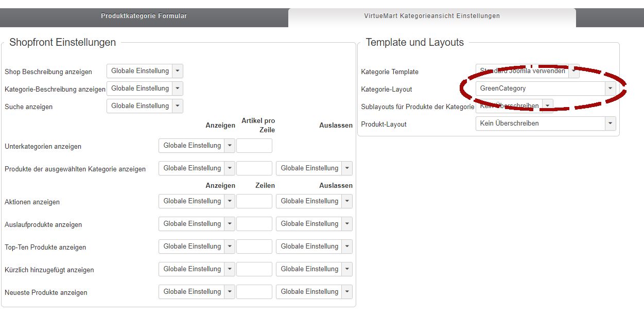Open Unterkategorien anzeigen Anzeigen dropdown
The image size is (644, 317).
click(197, 146)
